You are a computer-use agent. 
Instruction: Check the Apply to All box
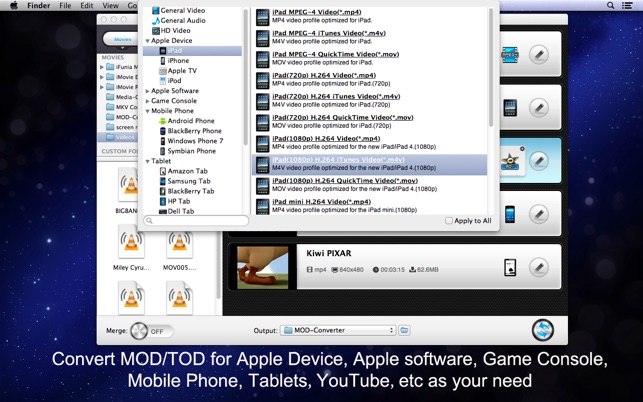pos(449,221)
